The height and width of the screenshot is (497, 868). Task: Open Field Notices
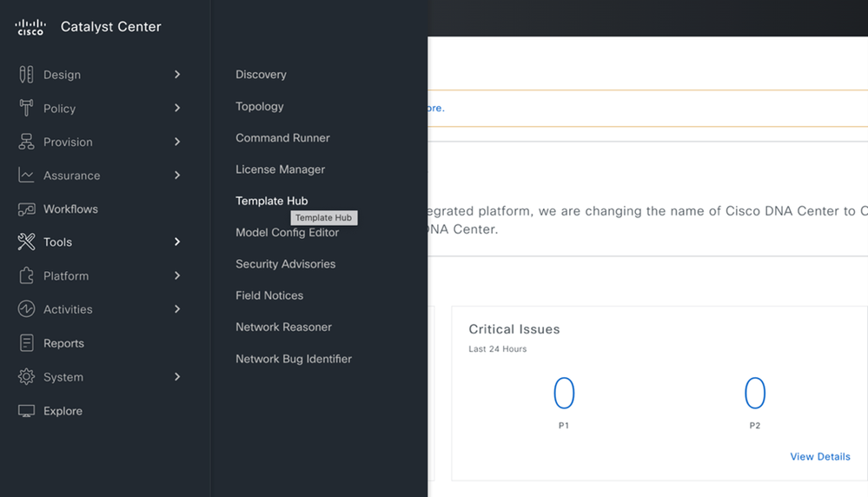click(x=269, y=295)
